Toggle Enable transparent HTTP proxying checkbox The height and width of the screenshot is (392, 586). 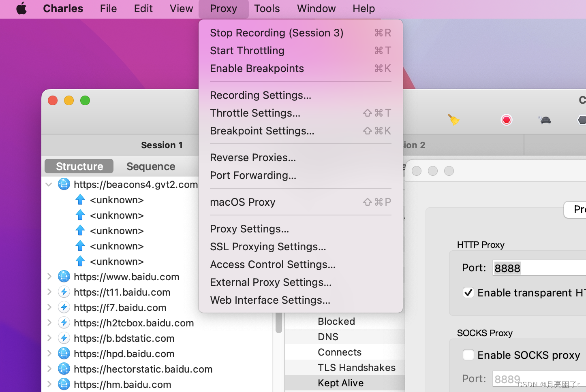tap(468, 292)
